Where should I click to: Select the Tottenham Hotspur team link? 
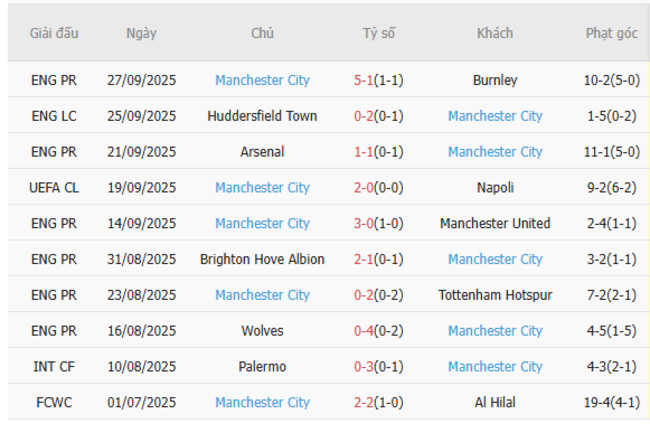tap(495, 295)
